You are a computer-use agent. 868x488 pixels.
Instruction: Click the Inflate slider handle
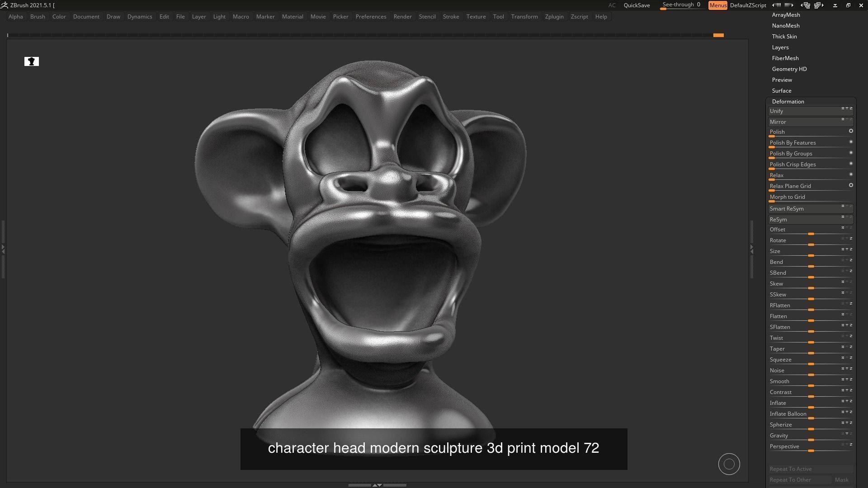click(x=811, y=408)
